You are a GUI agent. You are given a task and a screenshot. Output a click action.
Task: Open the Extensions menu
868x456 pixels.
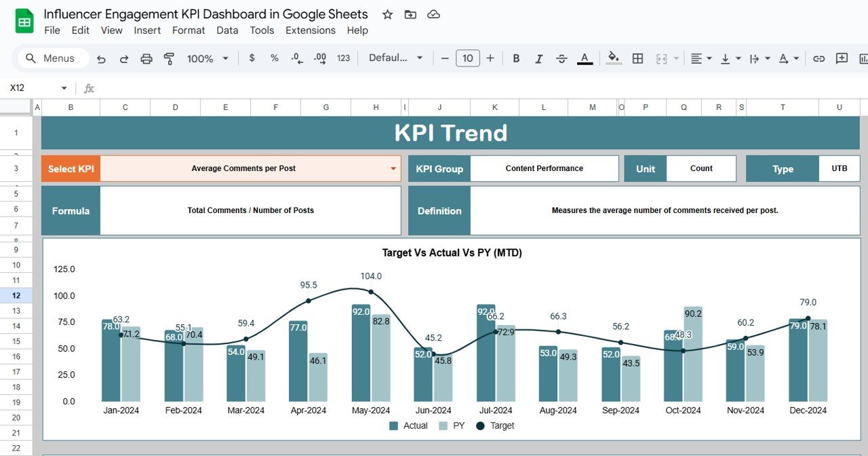tap(310, 31)
